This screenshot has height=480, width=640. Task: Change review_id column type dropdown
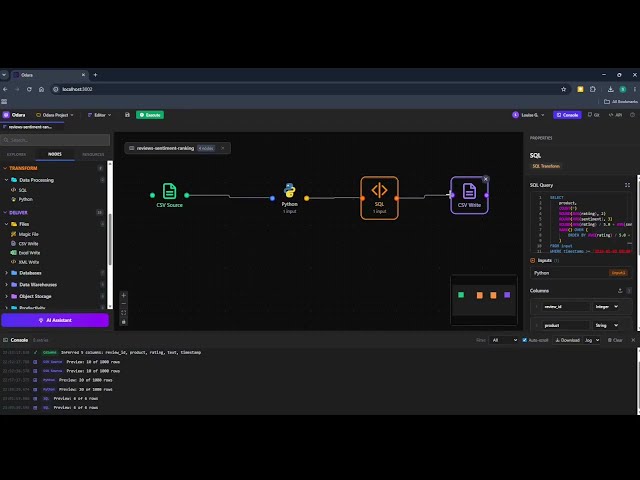[606, 307]
